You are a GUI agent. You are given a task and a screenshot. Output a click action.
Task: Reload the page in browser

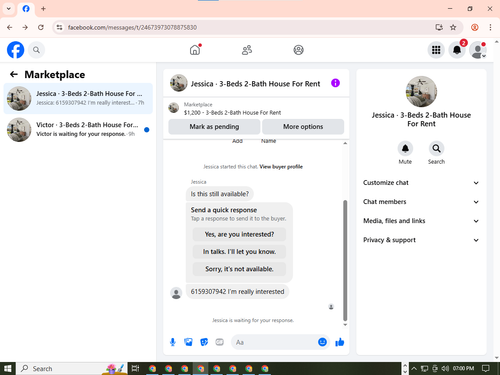[x=41, y=27]
